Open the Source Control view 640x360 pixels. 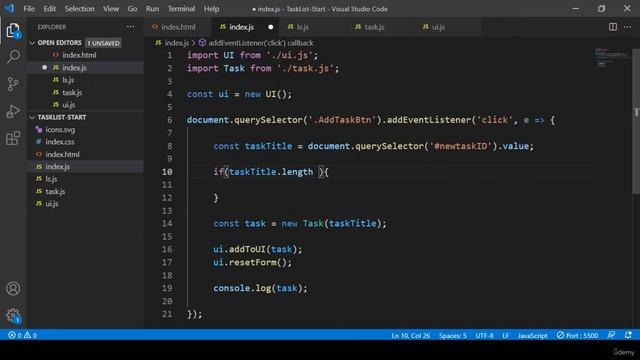[13, 84]
